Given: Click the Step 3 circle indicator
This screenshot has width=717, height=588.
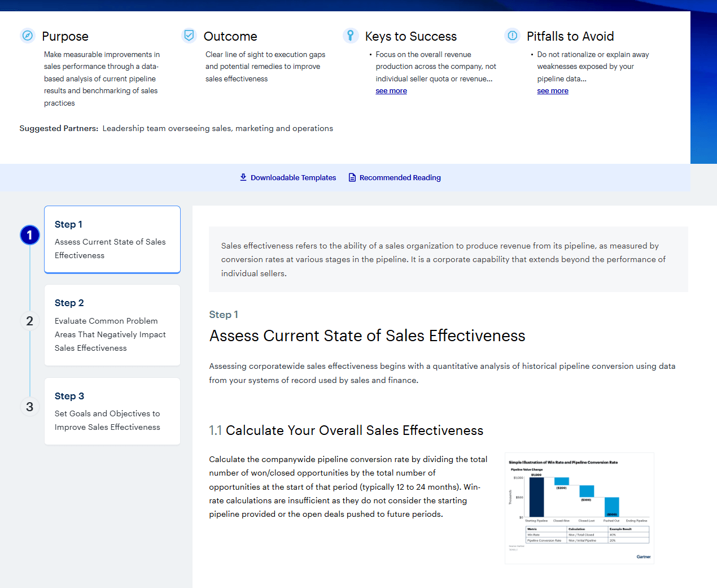Looking at the screenshot, I should pyautogui.click(x=29, y=406).
